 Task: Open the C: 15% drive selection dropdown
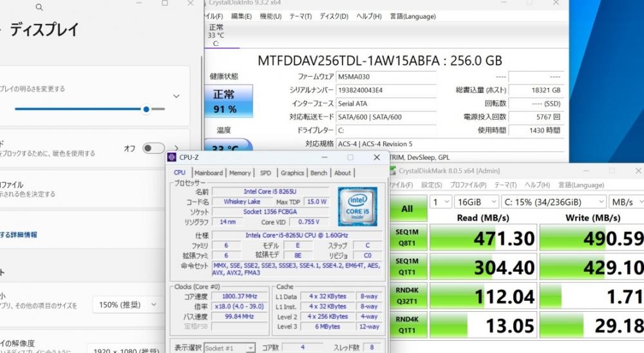[554, 202]
